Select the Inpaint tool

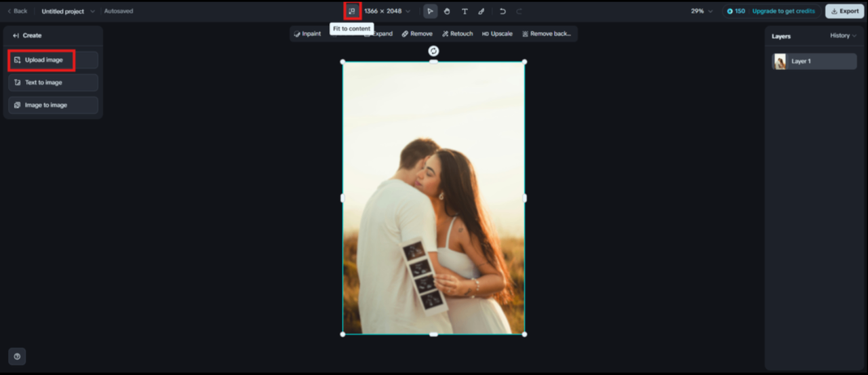point(307,34)
